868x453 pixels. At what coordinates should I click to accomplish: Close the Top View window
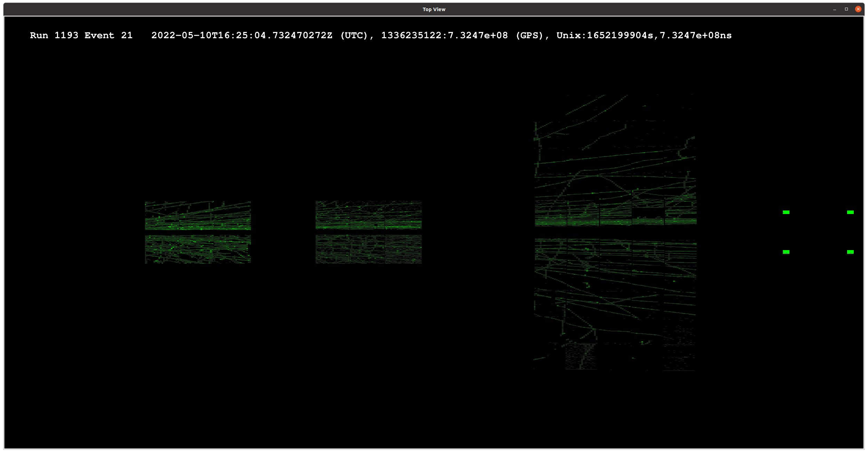pyautogui.click(x=858, y=9)
